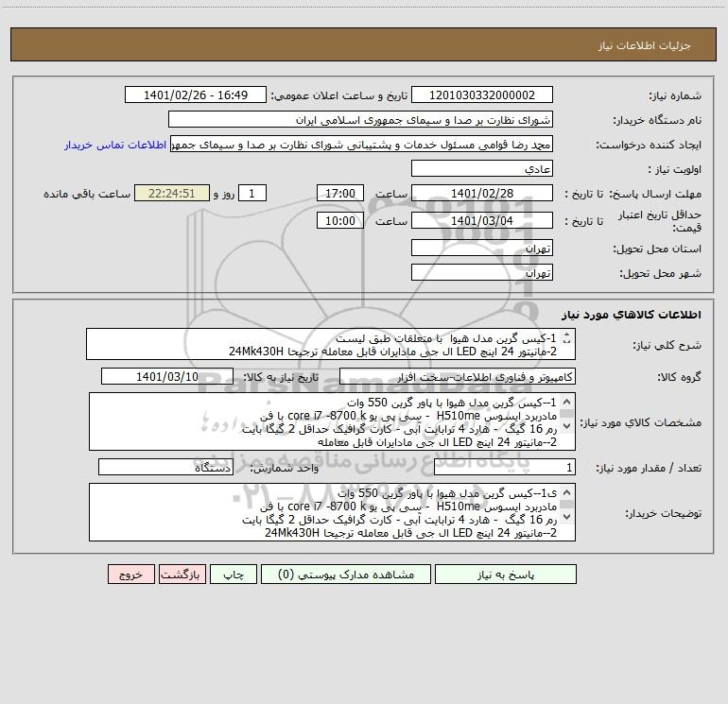Click the 'چاپ' print button
Image resolution: width=728 pixels, height=704 pixels.
click(234, 575)
